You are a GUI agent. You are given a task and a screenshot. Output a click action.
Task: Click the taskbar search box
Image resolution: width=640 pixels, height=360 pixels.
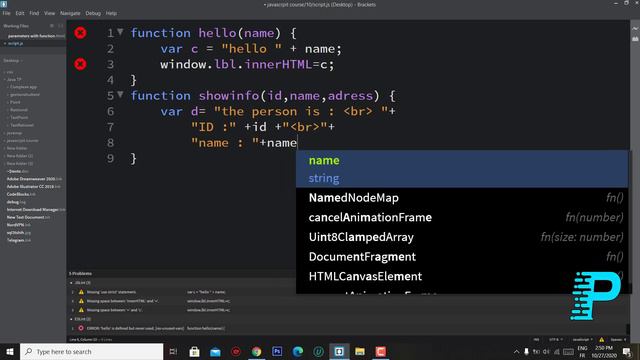[x=91, y=351]
